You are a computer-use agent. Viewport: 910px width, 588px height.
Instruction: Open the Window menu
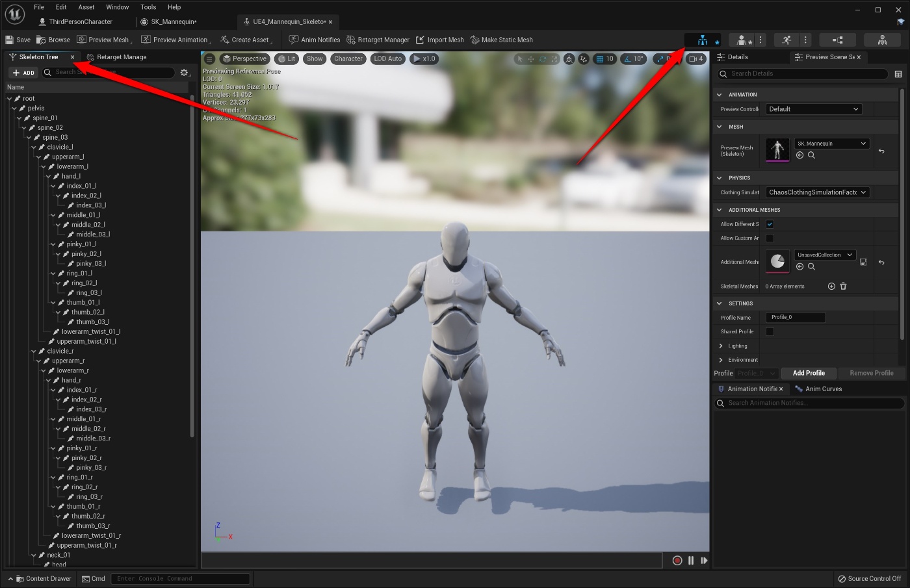(117, 7)
